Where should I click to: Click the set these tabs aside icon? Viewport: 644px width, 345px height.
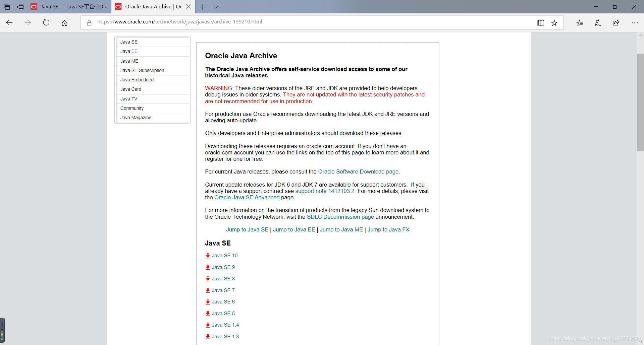[20, 7]
